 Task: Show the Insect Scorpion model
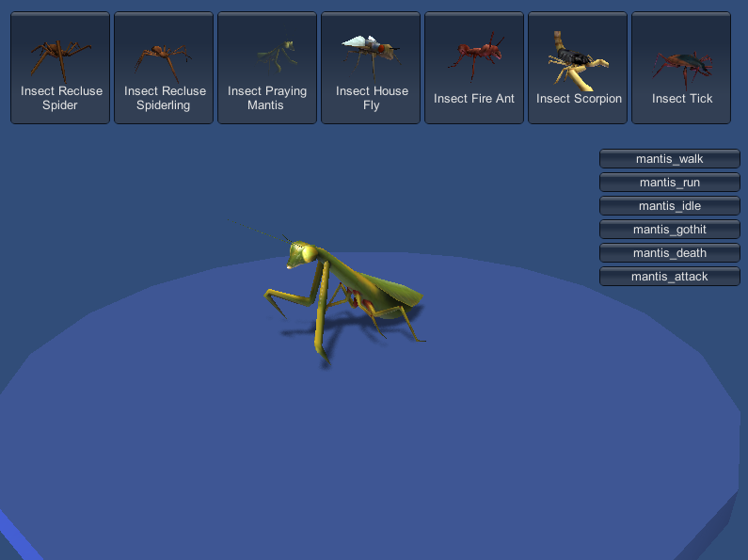[x=578, y=68]
